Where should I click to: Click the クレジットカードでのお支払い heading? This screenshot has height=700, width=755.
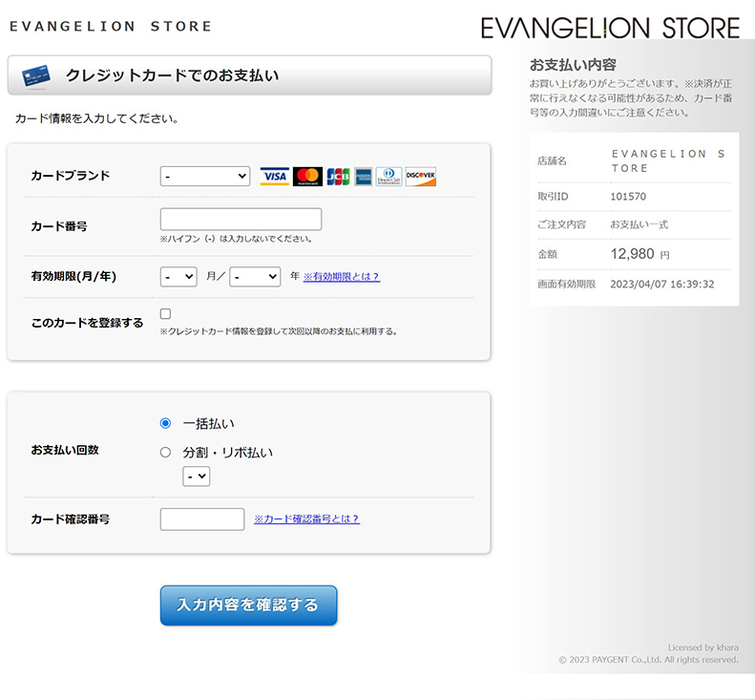pyautogui.click(x=172, y=75)
